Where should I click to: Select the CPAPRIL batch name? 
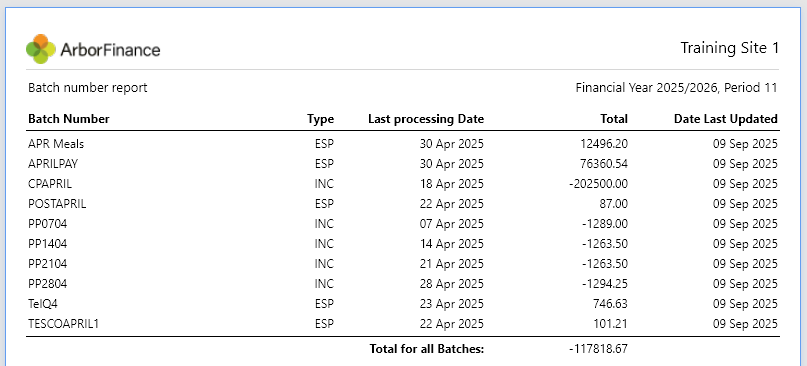pos(50,184)
